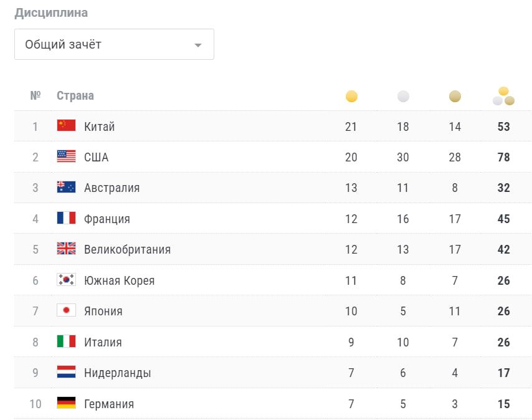This screenshot has height=420, width=532.
Task: Click the bronze medal column icon
Action: [455, 97]
